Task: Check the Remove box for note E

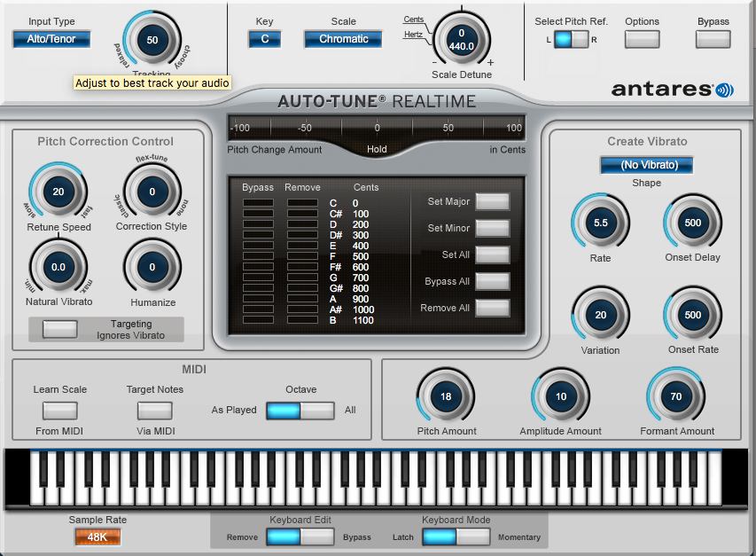Action: (303, 245)
